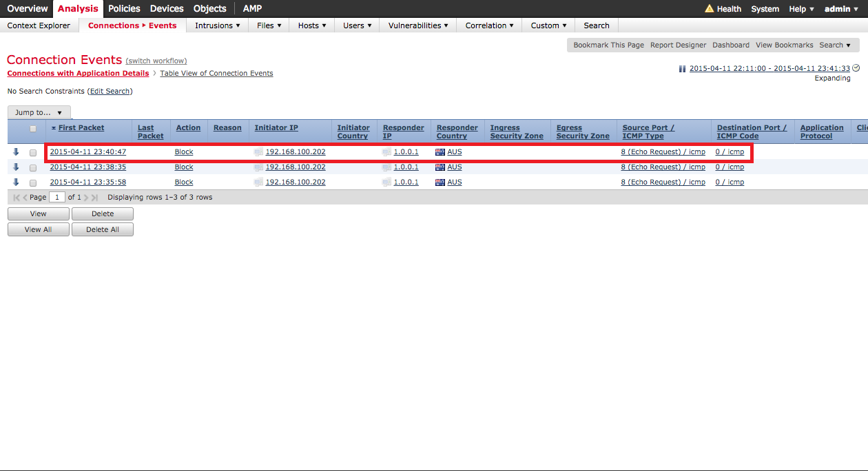This screenshot has height=471, width=868.
Task: Sort the table by the Initiator IP column header
Action: [276, 128]
